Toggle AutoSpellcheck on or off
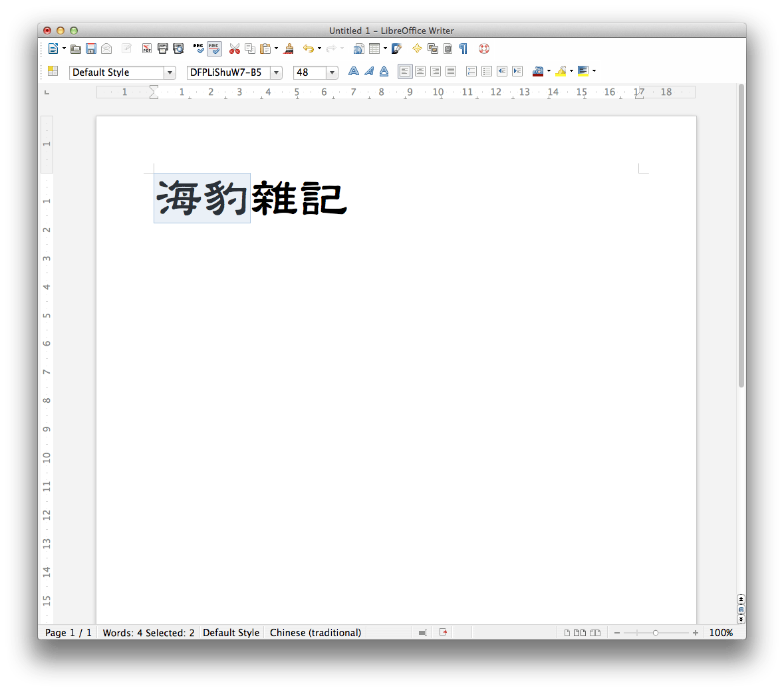 click(x=214, y=49)
